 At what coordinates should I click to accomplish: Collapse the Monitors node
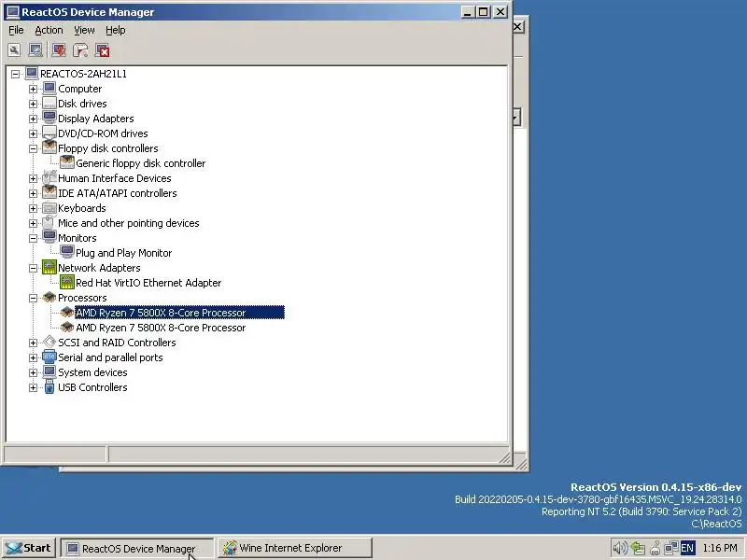(33, 238)
